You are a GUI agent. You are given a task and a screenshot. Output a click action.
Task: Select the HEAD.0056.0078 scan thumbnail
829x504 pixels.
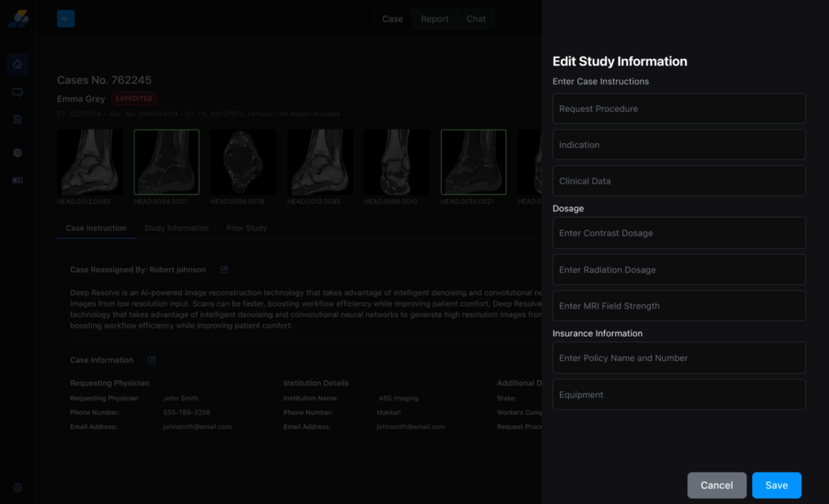pyautogui.click(x=243, y=162)
